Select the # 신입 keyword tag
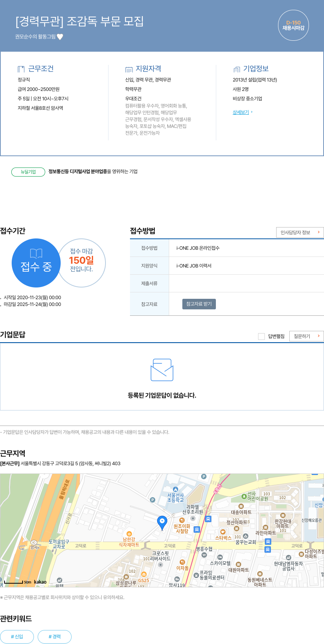 [x=17, y=637]
